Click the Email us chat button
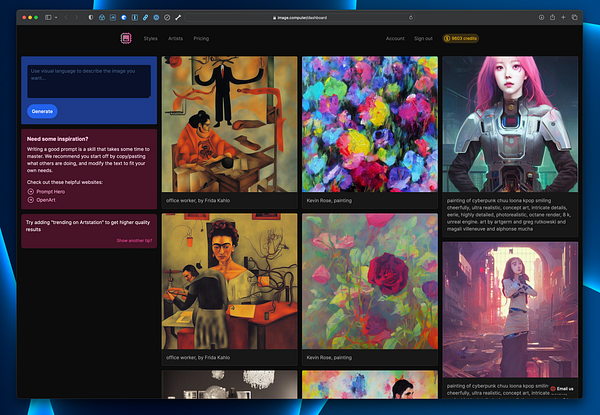600x415 pixels. tap(562, 389)
